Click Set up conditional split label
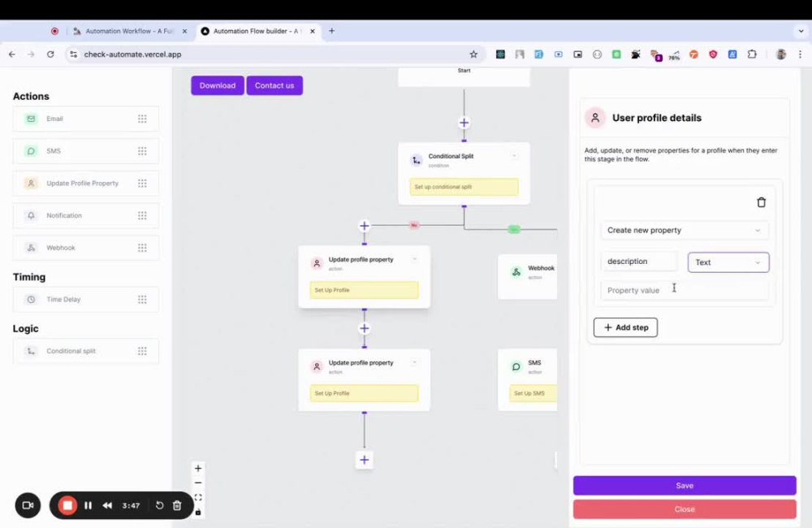Image resolution: width=812 pixels, height=528 pixels. 464,187
